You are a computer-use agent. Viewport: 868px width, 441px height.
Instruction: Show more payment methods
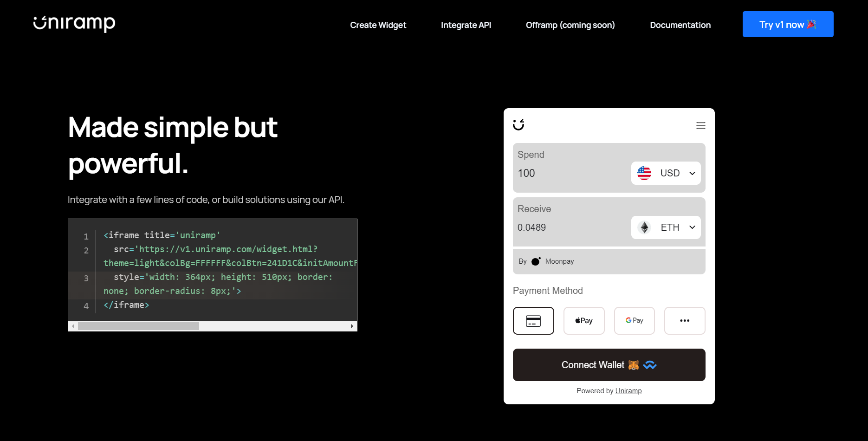[685, 321]
